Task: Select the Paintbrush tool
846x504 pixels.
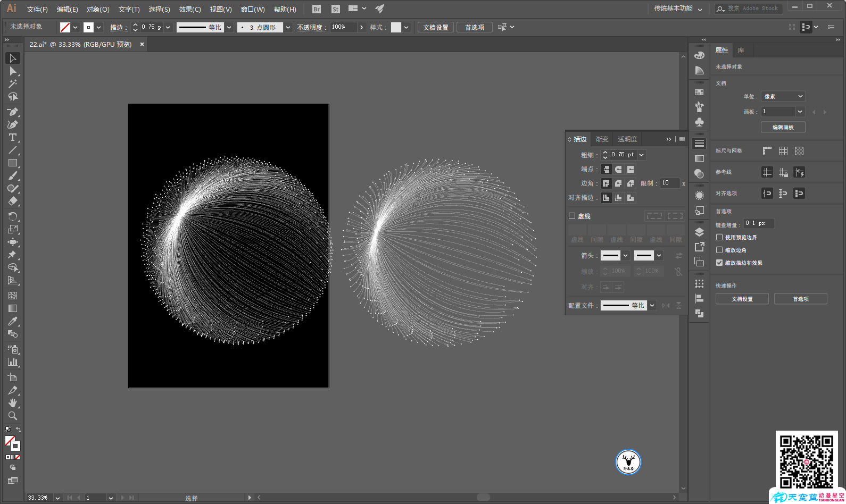Action: pyautogui.click(x=13, y=175)
